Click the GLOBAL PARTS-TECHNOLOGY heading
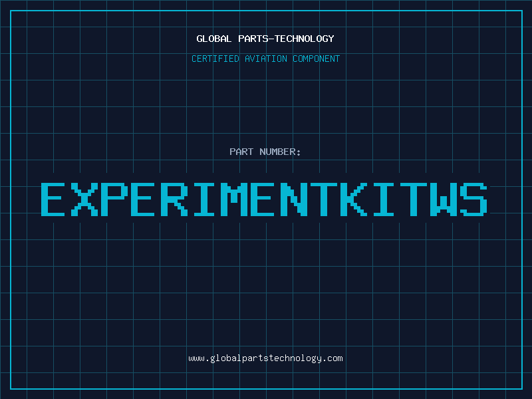Image resolution: width=532 pixels, height=399 pixels. click(265, 39)
